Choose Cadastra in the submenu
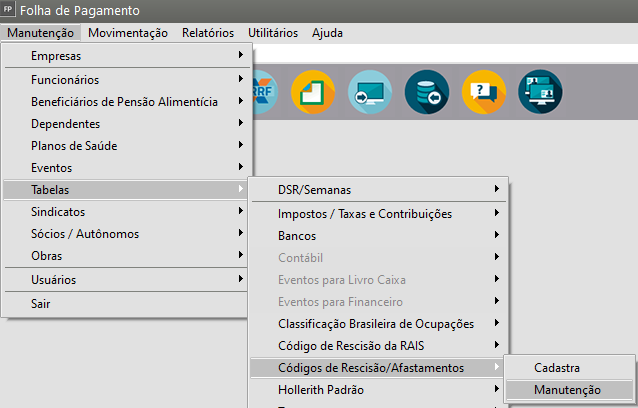Viewport: 638px width, 408px height. tap(557, 368)
